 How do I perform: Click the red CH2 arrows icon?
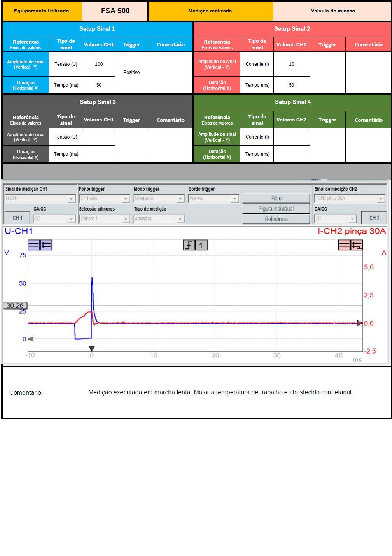357,245
